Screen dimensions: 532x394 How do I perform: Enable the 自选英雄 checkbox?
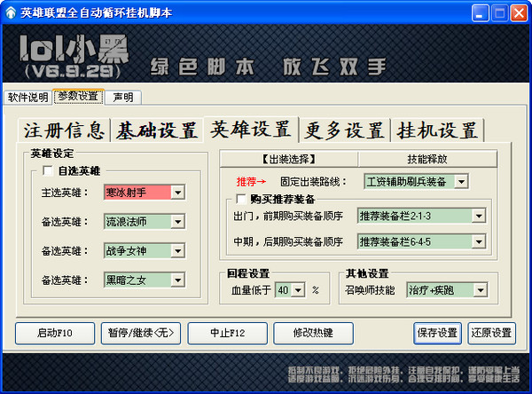(48, 170)
